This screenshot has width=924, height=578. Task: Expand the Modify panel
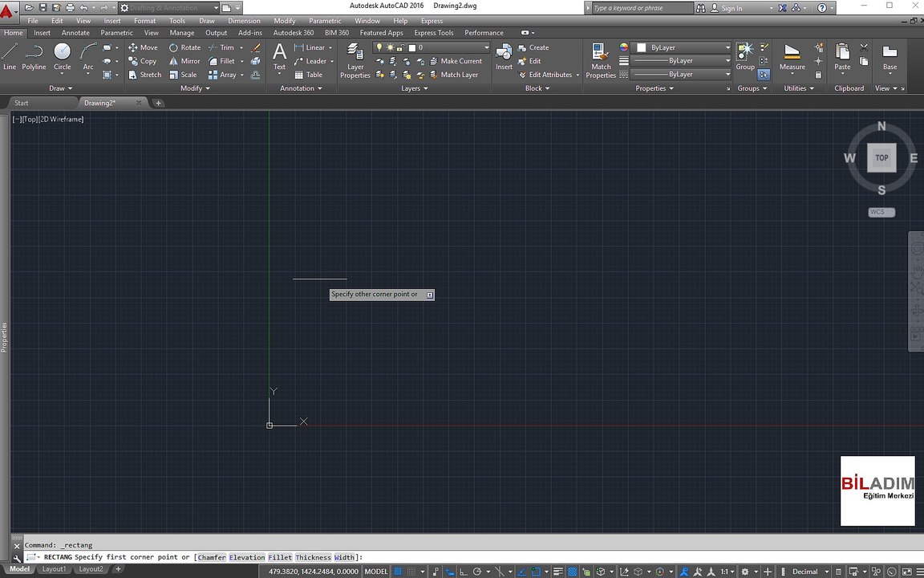tap(195, 88)
